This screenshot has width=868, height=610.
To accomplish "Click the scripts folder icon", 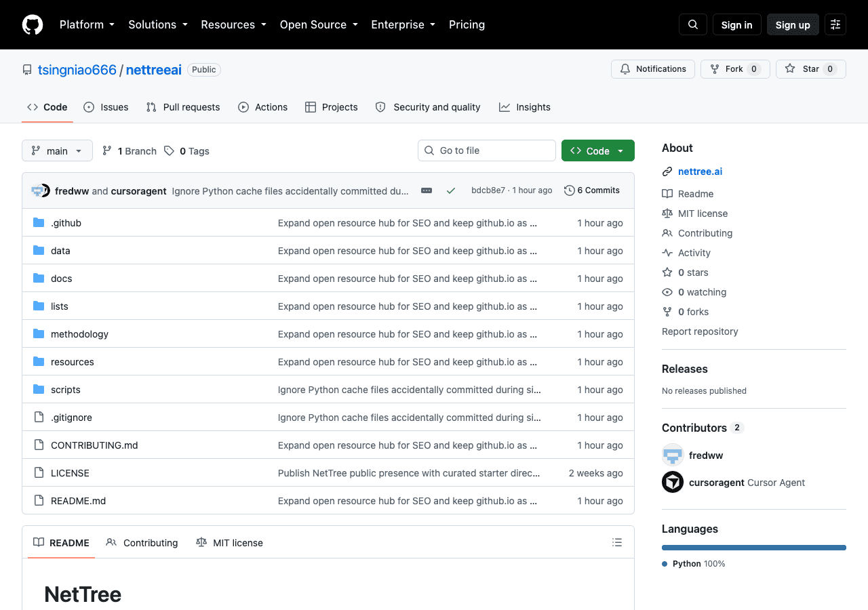I will pyautogui.click(x=39, y=390).
